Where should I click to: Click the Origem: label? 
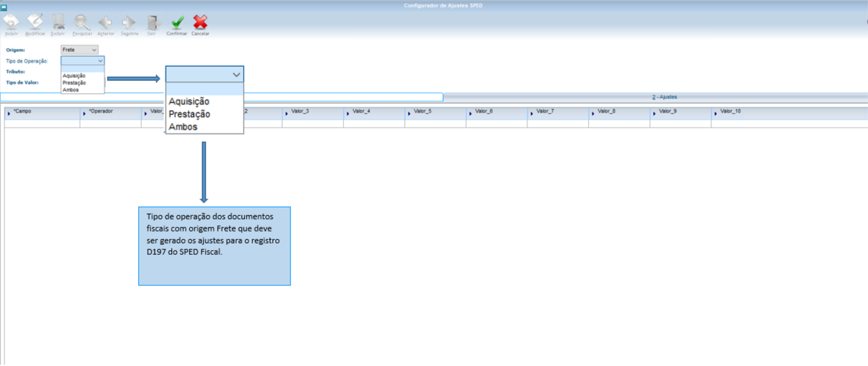(x=16, y=50)
